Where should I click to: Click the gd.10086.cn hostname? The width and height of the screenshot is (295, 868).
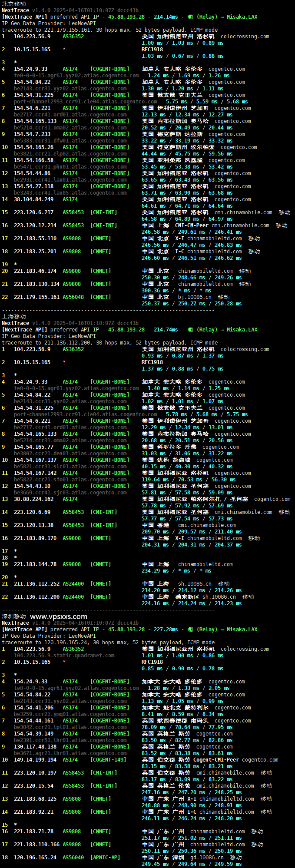coord(207,858)
